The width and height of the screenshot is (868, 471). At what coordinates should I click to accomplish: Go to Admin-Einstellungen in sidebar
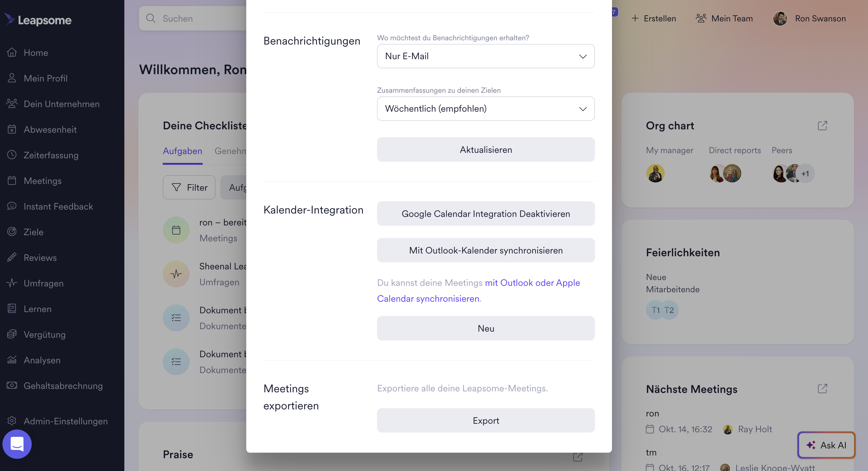coord(65,421)
